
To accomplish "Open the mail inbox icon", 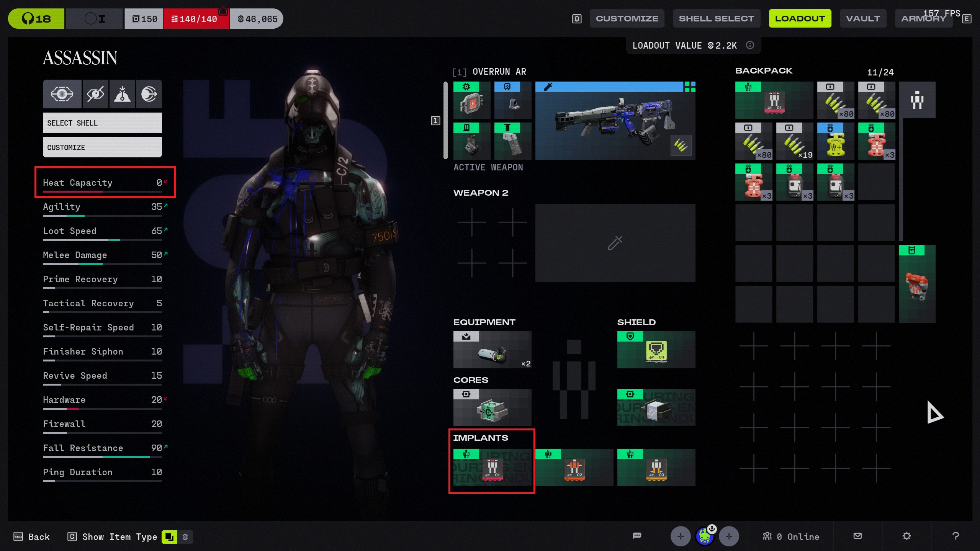I will 857,536.
